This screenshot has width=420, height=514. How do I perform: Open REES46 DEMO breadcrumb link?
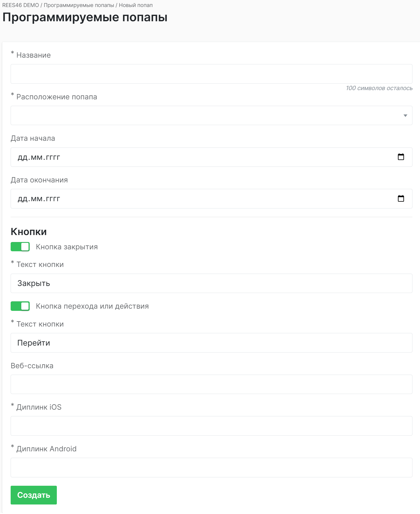[x=20, y=5]
